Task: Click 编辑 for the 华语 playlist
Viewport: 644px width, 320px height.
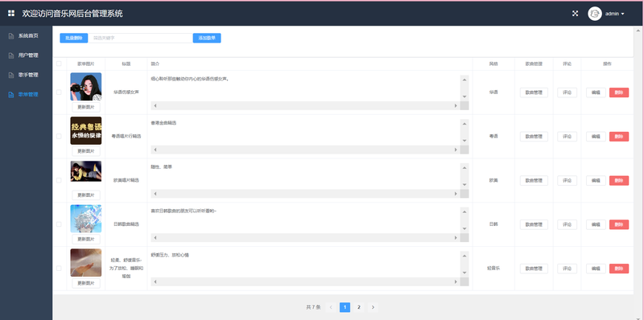Action: [x=596, y=92]
